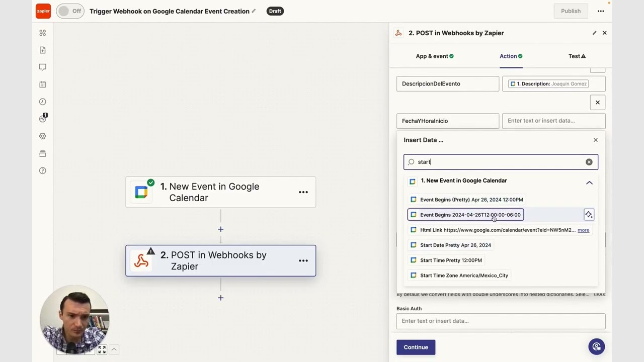Open the Zapier home logo
This screenshot has height=362, width=644.
(43, 11)
